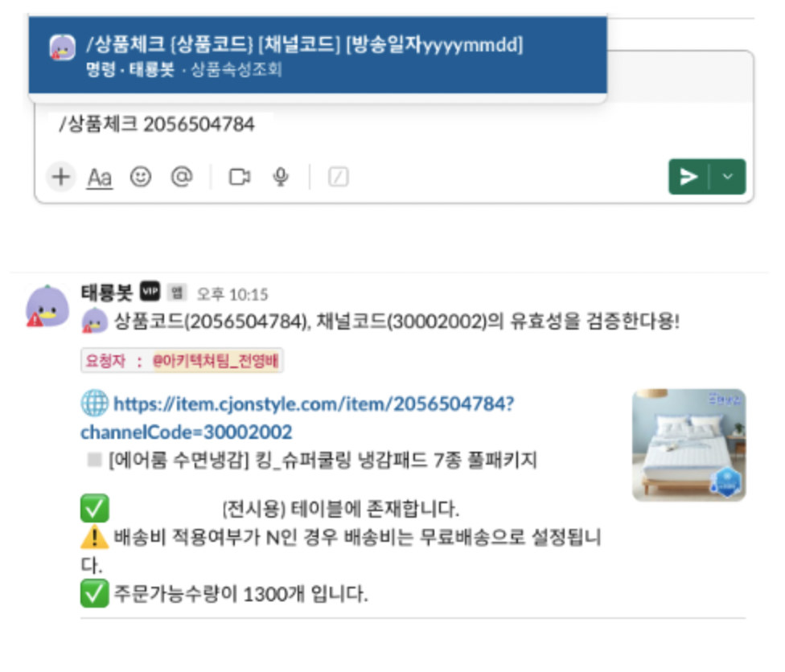
Task: Click the 태룡봇 sender name
Action: point(107,293)
